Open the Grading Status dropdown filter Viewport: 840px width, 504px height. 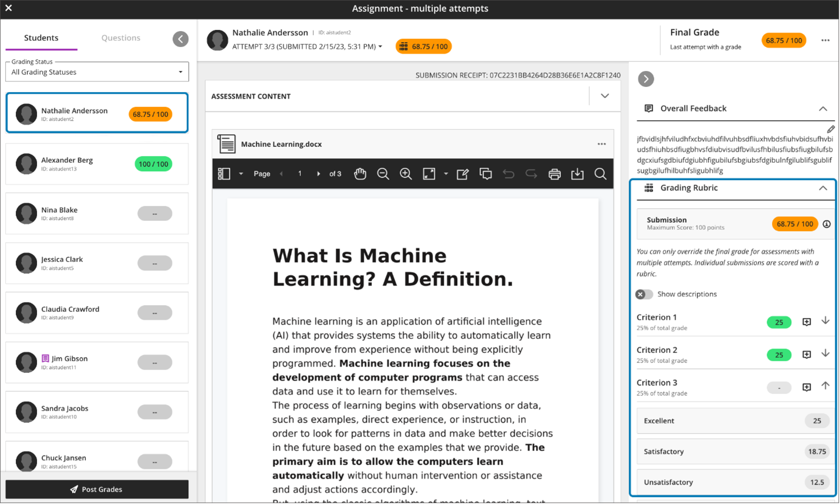96,71
